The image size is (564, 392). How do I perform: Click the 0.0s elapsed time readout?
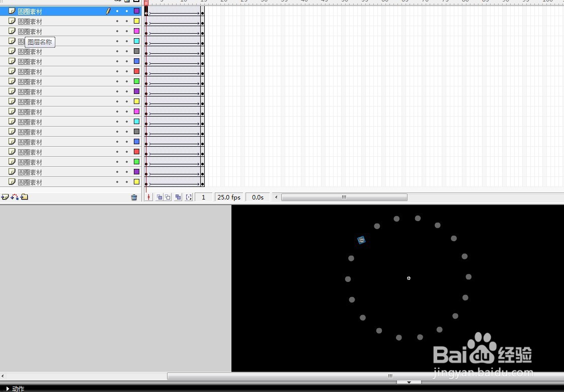pyautogui.click(x=258, y=198)
